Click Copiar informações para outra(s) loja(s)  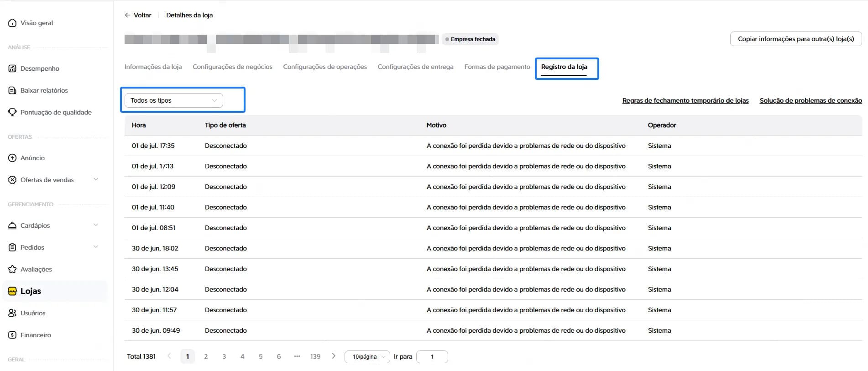(x=796, y=39)
